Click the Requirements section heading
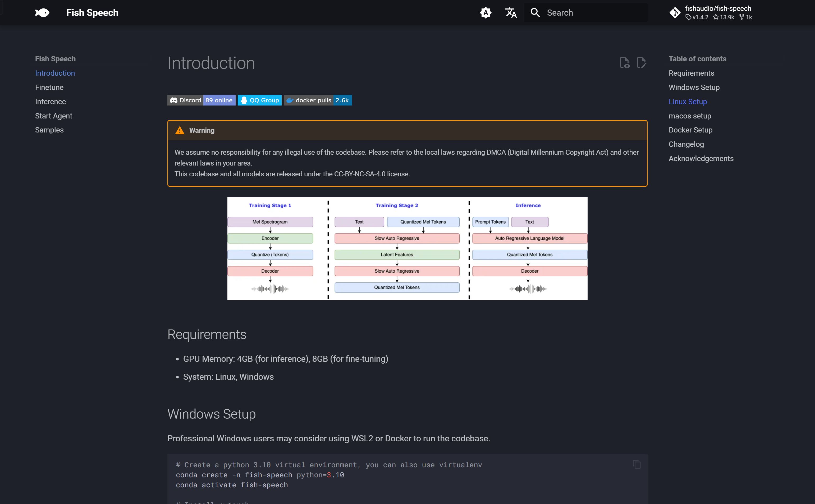Image resolution: width=815 pixels, height=504 pixels. 207,334
